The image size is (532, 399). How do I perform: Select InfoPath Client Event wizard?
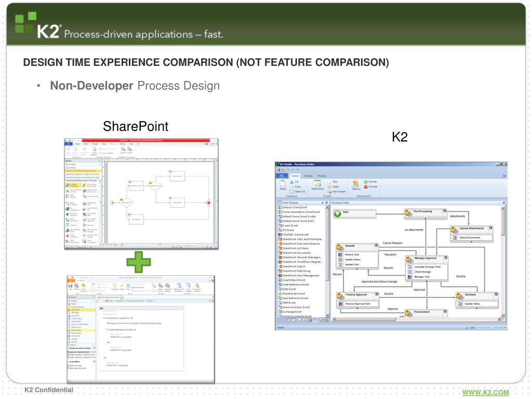(x=294, y=234)
